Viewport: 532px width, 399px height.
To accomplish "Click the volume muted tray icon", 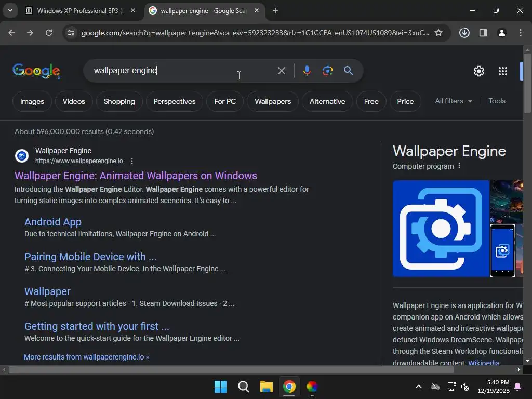I will 465,387.
